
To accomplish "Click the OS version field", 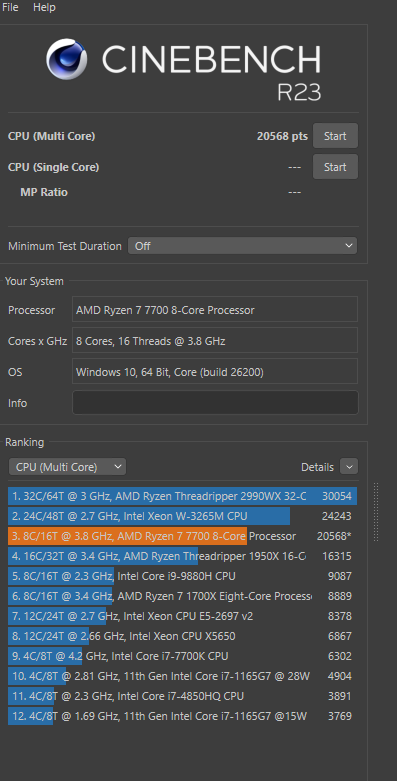I will pyautogui.click(x=215, y=372).
